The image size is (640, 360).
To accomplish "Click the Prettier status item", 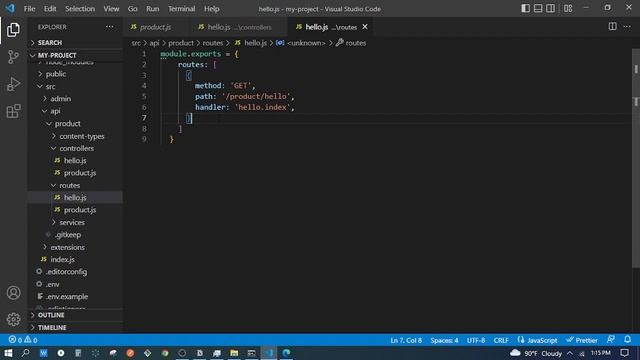I will point(582,340).
